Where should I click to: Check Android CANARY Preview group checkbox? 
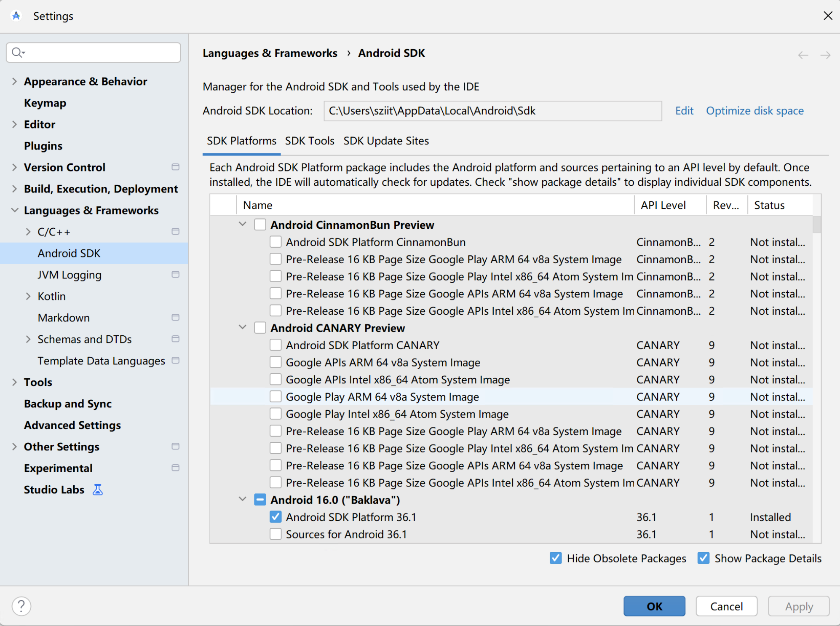pos(260,328)
